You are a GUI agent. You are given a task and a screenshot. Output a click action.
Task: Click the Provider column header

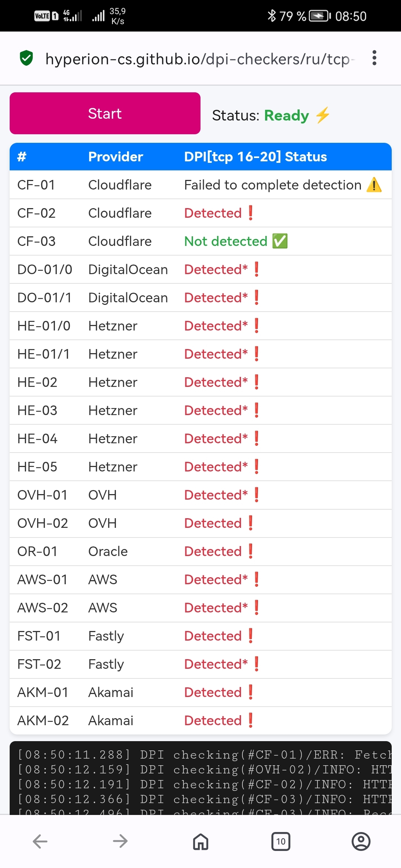115,157
